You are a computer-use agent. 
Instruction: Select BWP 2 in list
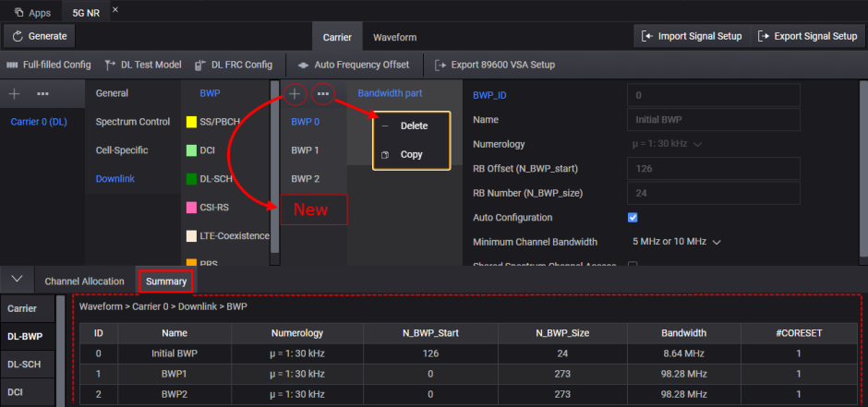click(306, 179)
